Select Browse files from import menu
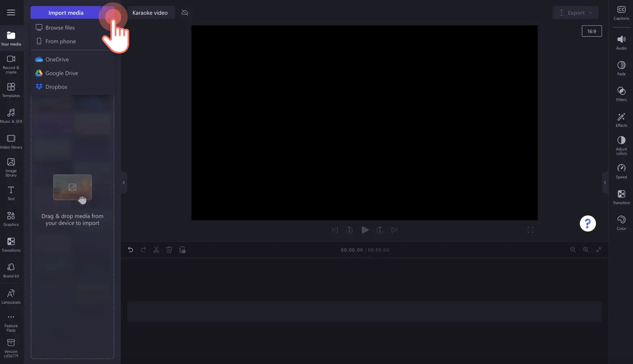 (x=60, y=28)
